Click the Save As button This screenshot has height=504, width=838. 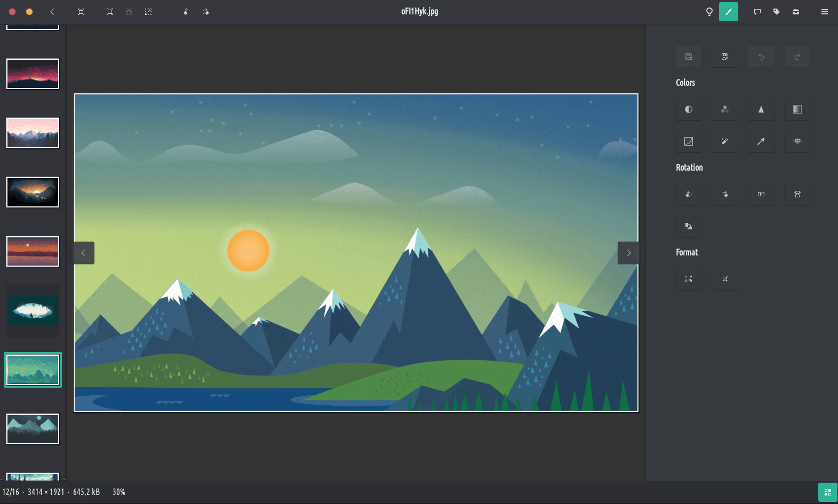tap(724, 57)
